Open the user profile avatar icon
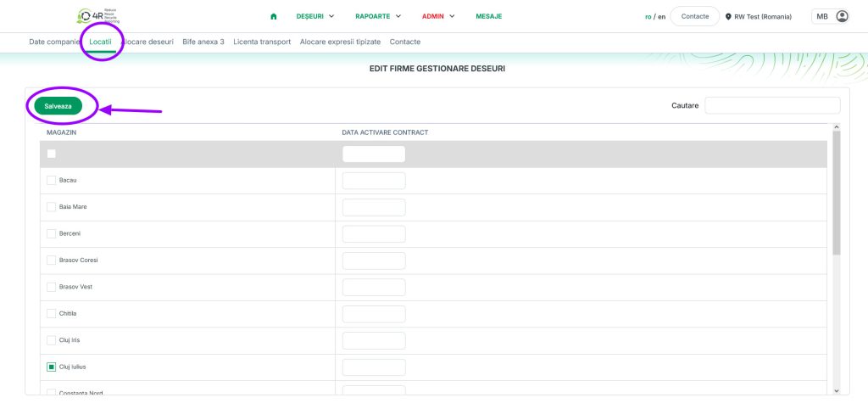The width and height of the screenshot is (868, 409). [x=842, y=16]
